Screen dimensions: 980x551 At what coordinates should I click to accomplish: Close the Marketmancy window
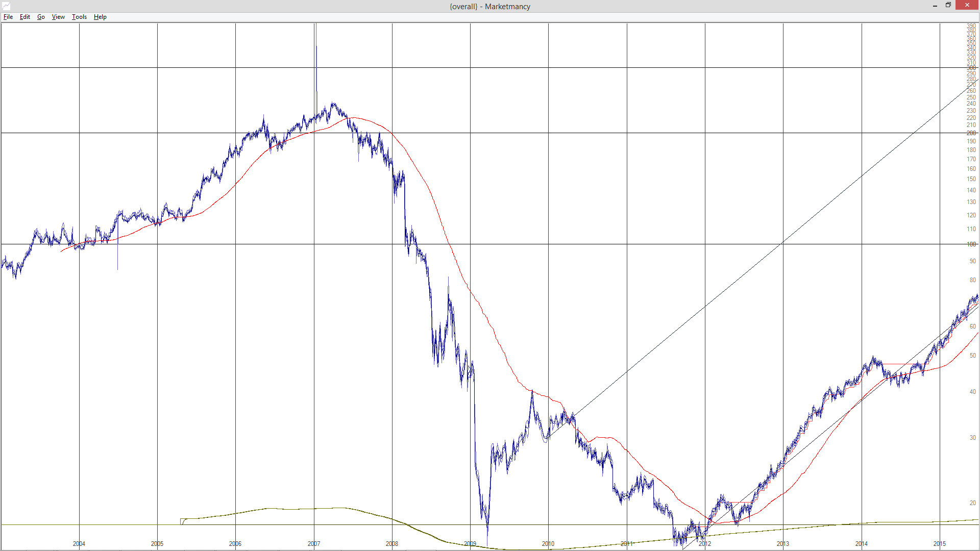(967, 6)
